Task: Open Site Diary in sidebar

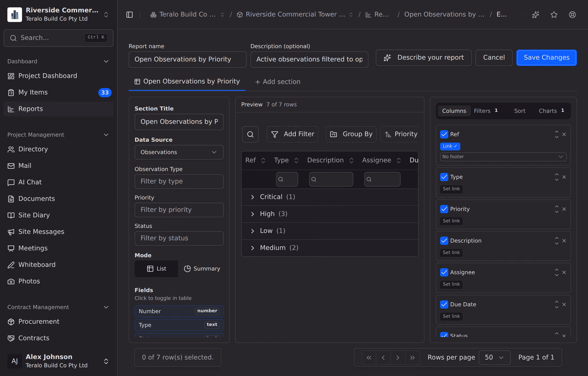Action: (58, 215)
